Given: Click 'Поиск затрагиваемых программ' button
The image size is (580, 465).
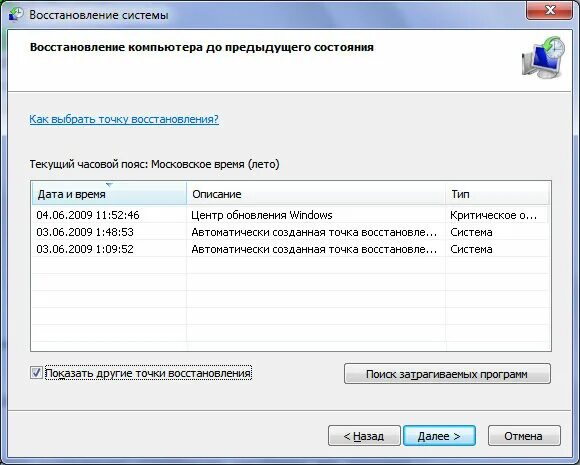Looking at the screenshot, I should click(x=447, y=374).
